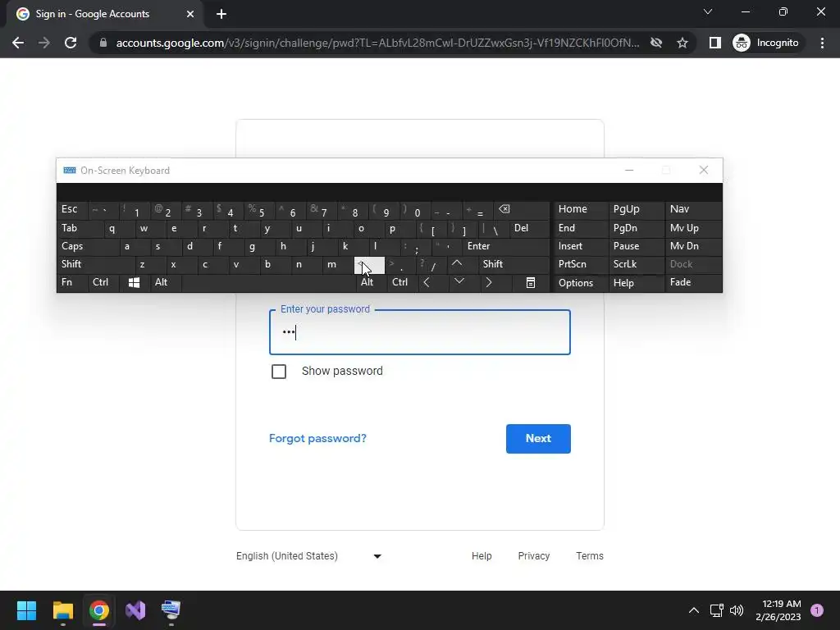Click the Chrome address bar URL
The image size is (840, 630).
point(377,43)
